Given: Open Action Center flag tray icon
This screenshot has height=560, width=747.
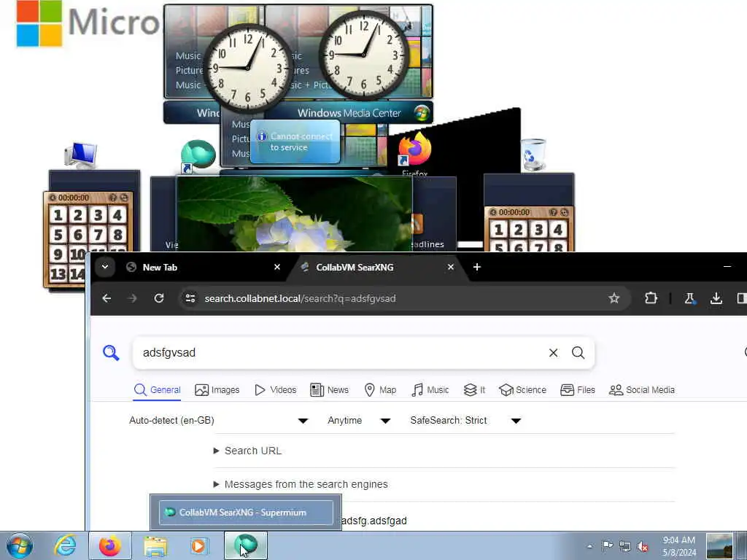Looking at the screenshot, I should [x=607, y=546].
